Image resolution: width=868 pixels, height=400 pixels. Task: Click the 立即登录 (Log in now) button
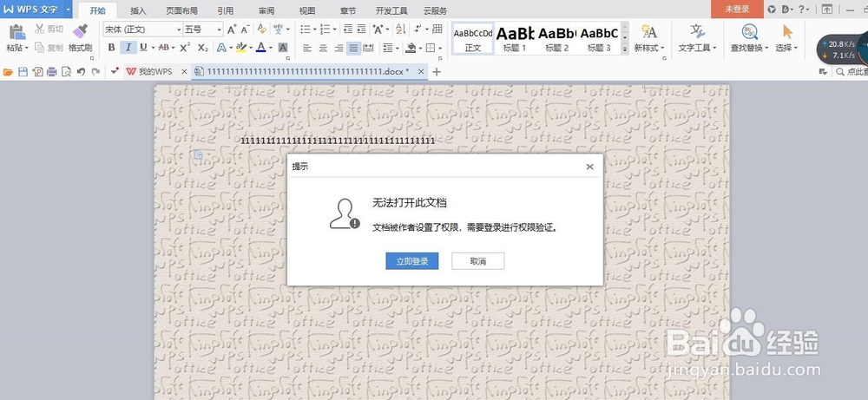(x=411, y=261)
